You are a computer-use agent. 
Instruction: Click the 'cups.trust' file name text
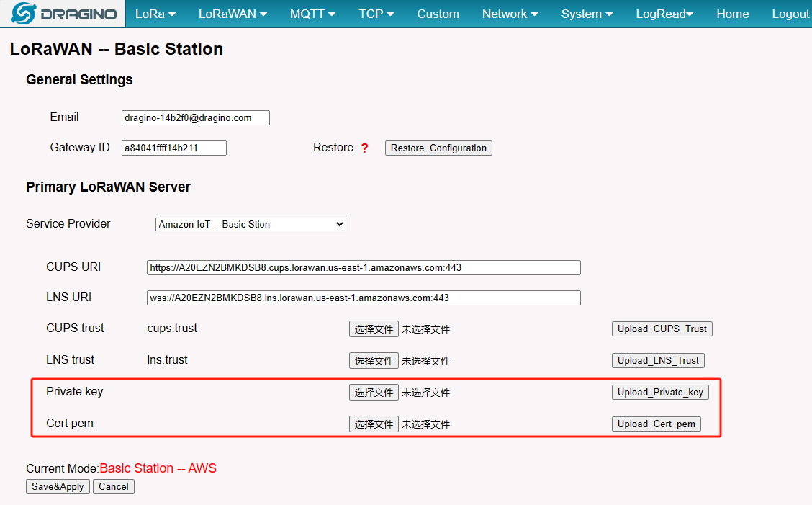coord(172,329)
